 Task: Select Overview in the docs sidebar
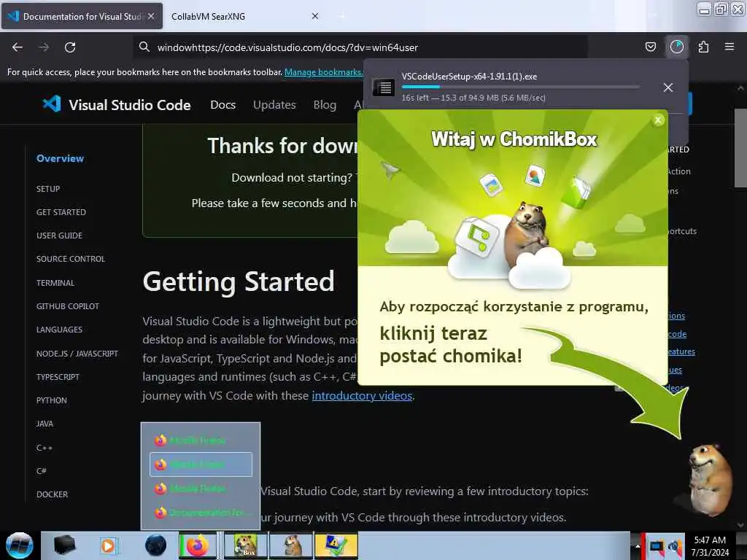click(60, 158)
